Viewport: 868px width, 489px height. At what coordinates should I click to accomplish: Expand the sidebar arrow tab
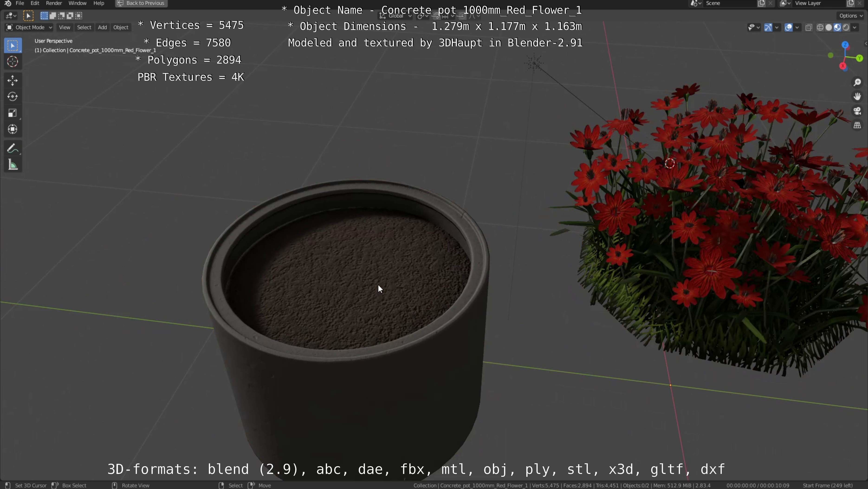(866, 43)
